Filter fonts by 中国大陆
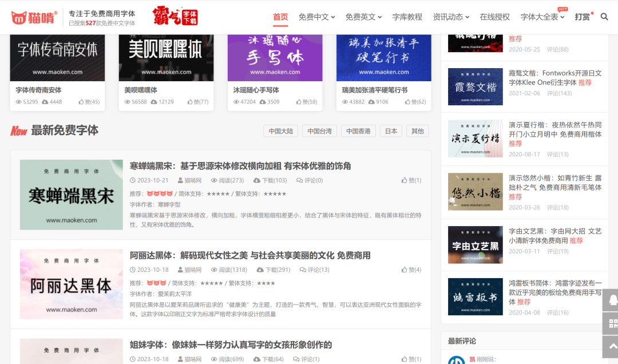618x364 pixels. click(x=280, y=131)
